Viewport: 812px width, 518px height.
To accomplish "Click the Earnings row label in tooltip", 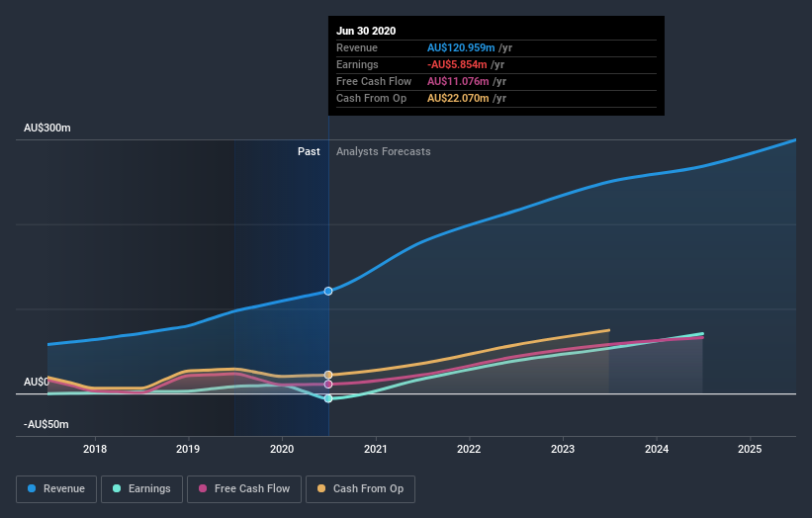I will [357, 64].
